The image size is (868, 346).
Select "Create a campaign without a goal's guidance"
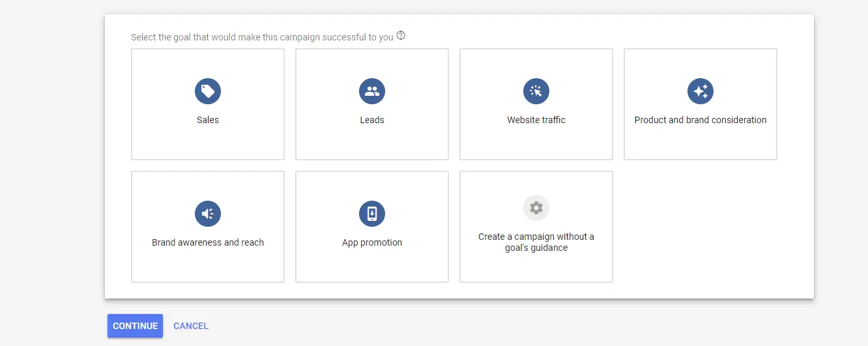point(536,242)
